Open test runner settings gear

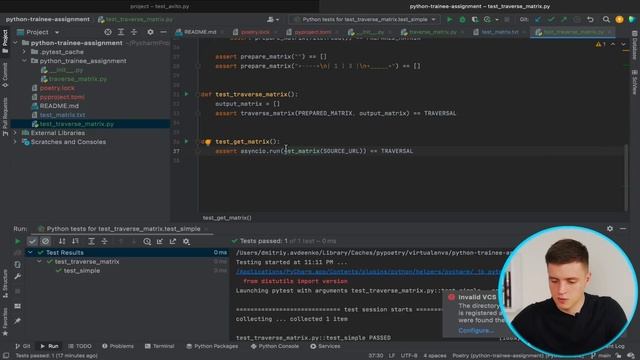pos(186,241)
